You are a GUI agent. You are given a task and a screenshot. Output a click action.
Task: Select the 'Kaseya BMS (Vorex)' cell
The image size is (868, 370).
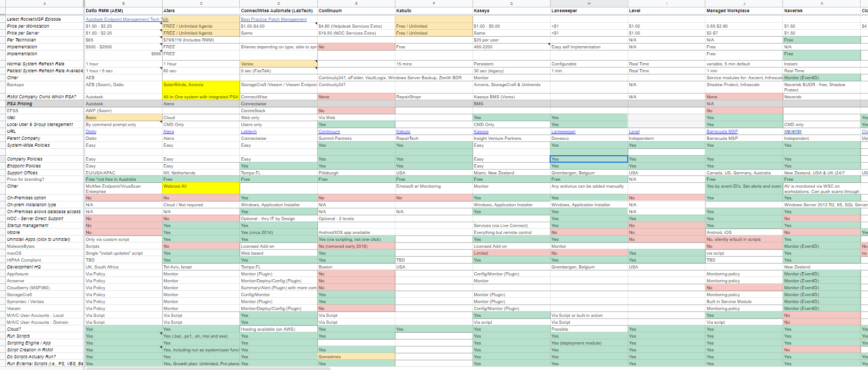point(511,97)
